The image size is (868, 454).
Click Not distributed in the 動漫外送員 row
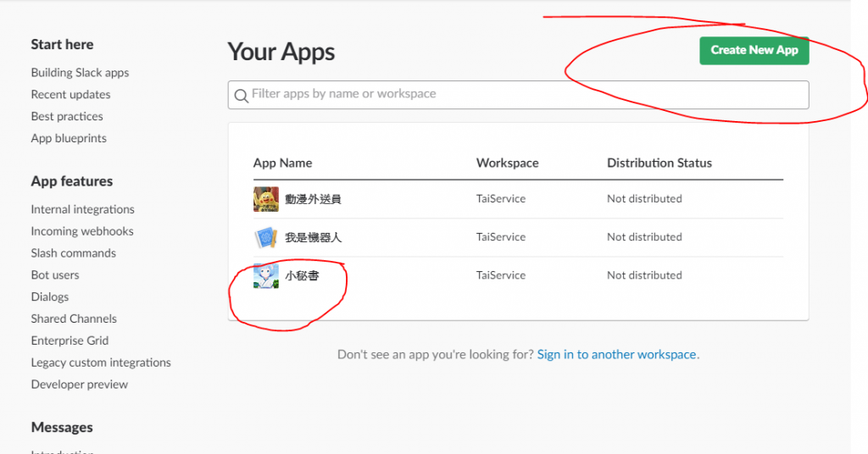644,198
